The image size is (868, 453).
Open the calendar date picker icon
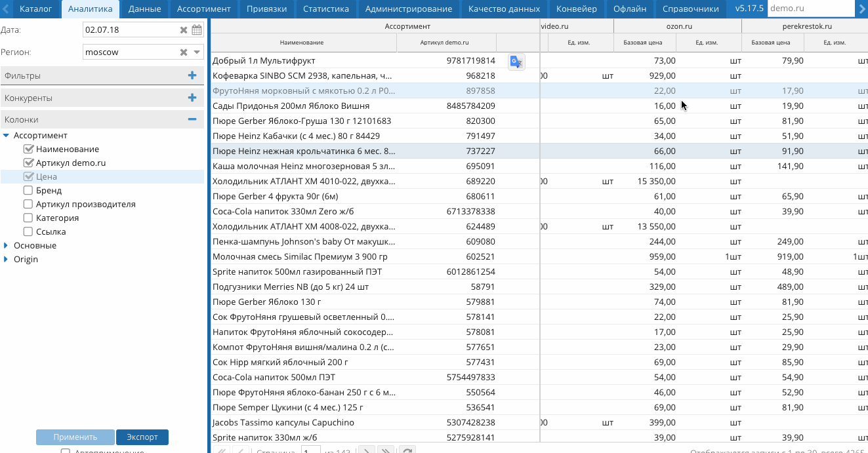pos(197,30)
